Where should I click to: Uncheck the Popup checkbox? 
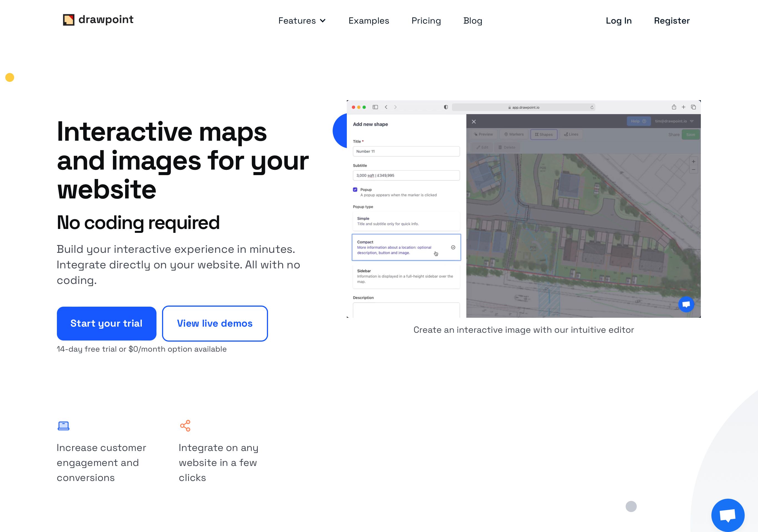[355, 189]
